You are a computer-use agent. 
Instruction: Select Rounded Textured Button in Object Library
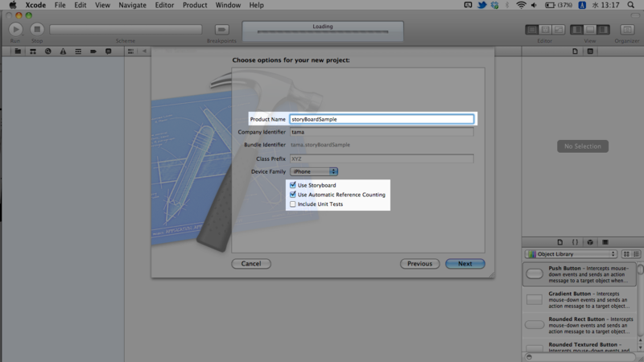(579, 346)
